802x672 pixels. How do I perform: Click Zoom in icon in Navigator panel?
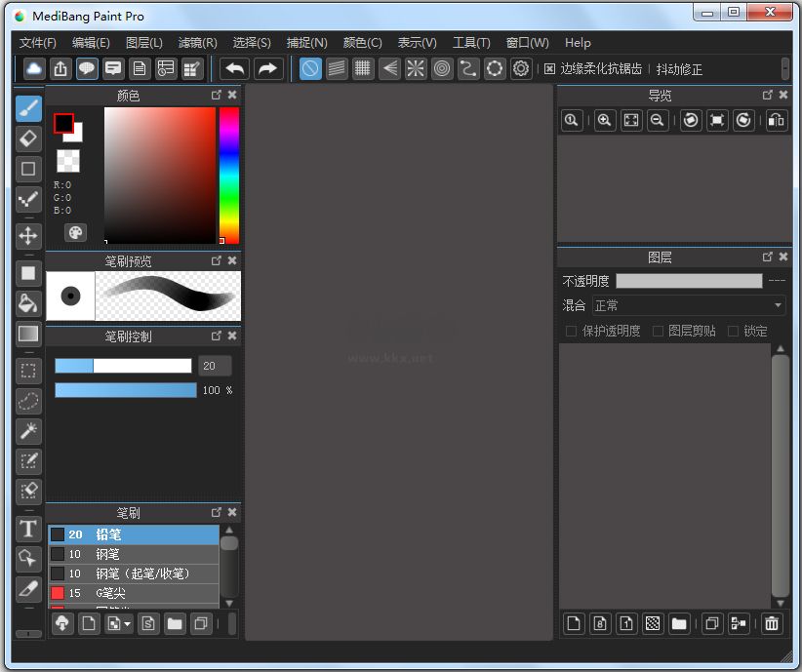pos(604,120)
